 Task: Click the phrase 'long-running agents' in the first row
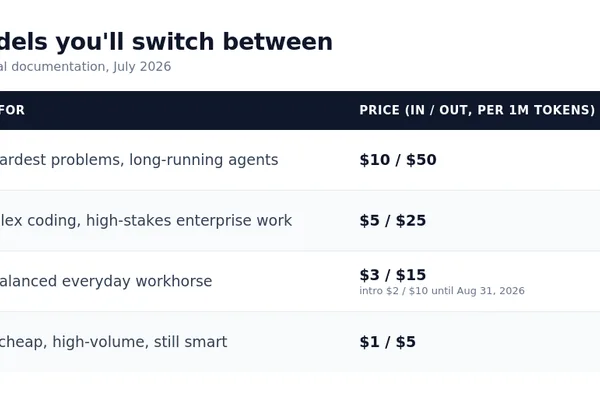(204, 160)
